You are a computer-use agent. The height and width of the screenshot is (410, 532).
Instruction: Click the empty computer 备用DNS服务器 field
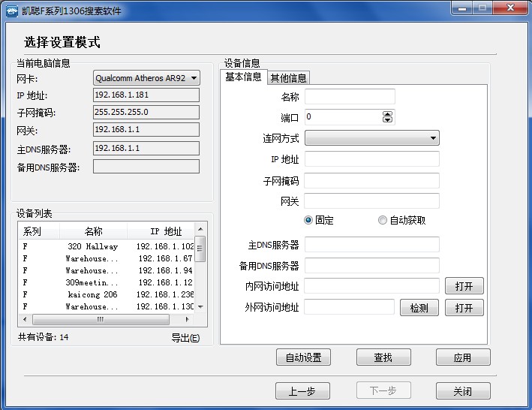(146, 166)
